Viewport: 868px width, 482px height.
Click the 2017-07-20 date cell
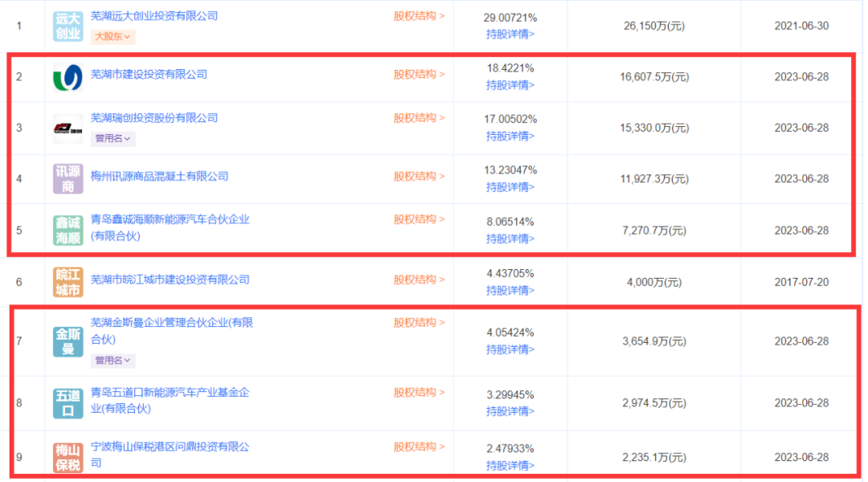click(x=801, y=282)
